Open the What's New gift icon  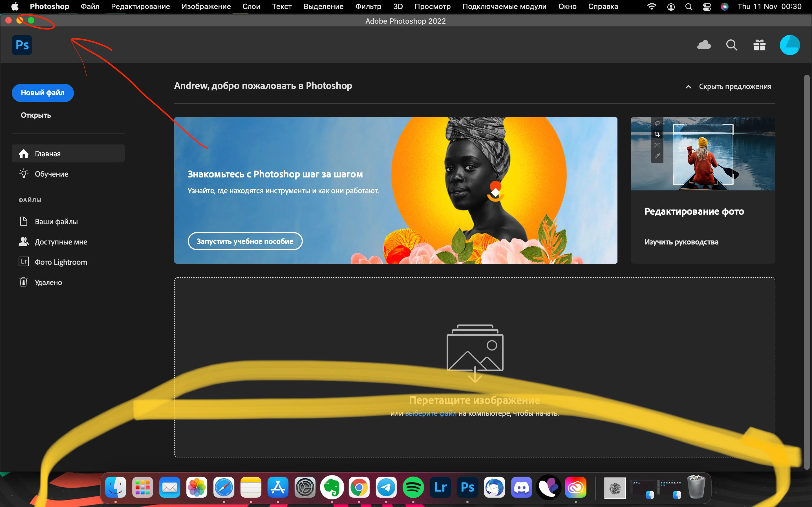point(759,45)
